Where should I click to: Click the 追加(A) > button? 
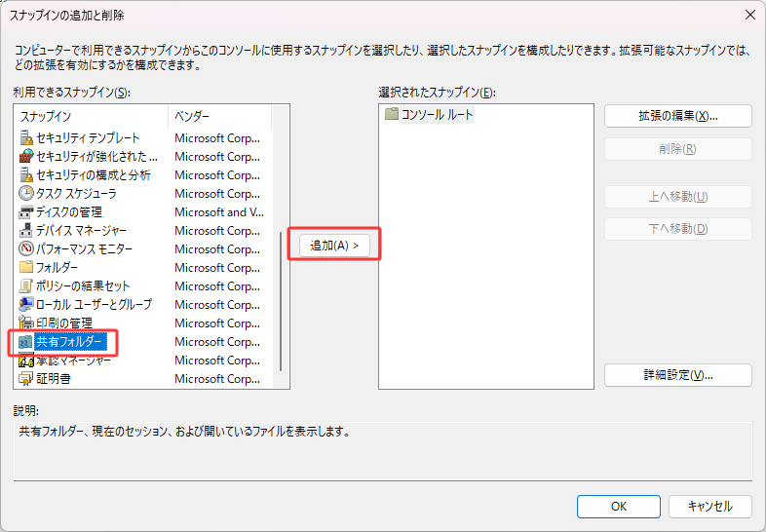tap(334, 245)
